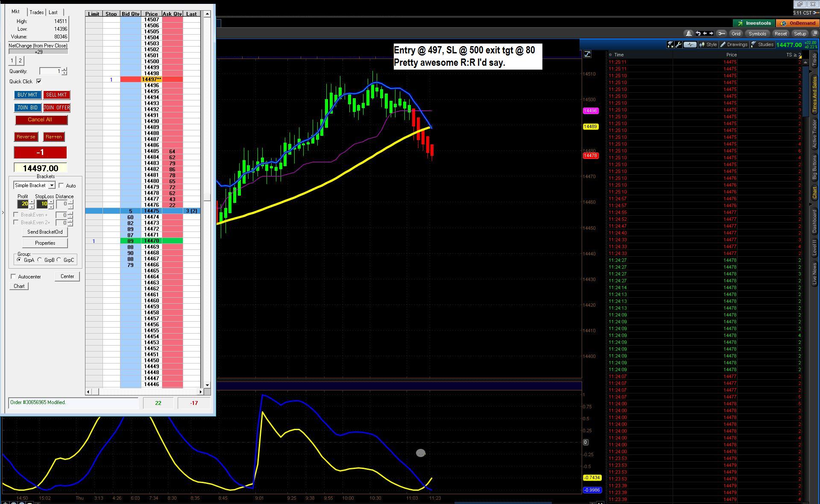820x504 pixels.
Task: Click the StopLoss ticks value field
Action: (42, 204)
